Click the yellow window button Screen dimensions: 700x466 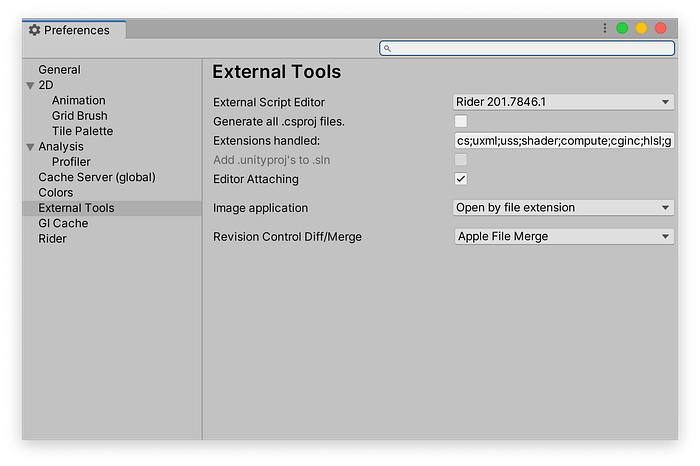pos(641,29)
